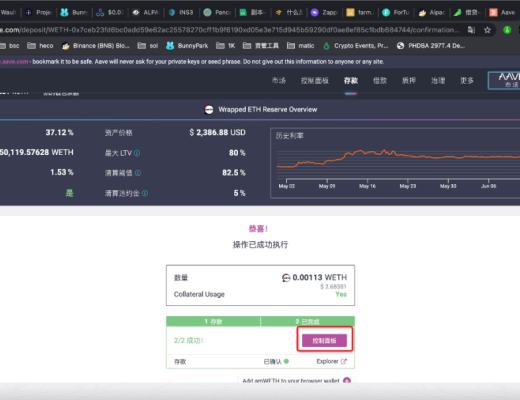
Task: Click the May 02 chart axis label
Action: pos(286,186)
